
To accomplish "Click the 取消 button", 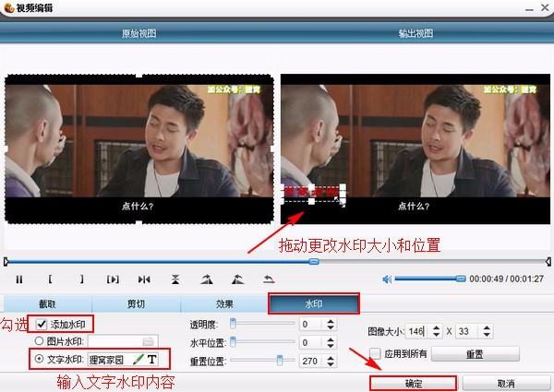I will [506, 383].
